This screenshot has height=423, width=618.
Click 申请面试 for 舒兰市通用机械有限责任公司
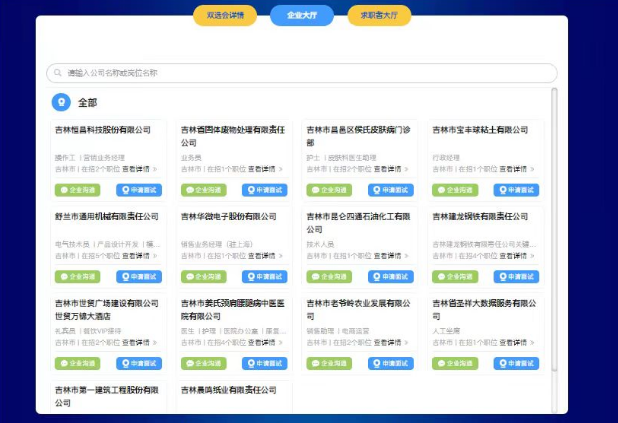138,277
